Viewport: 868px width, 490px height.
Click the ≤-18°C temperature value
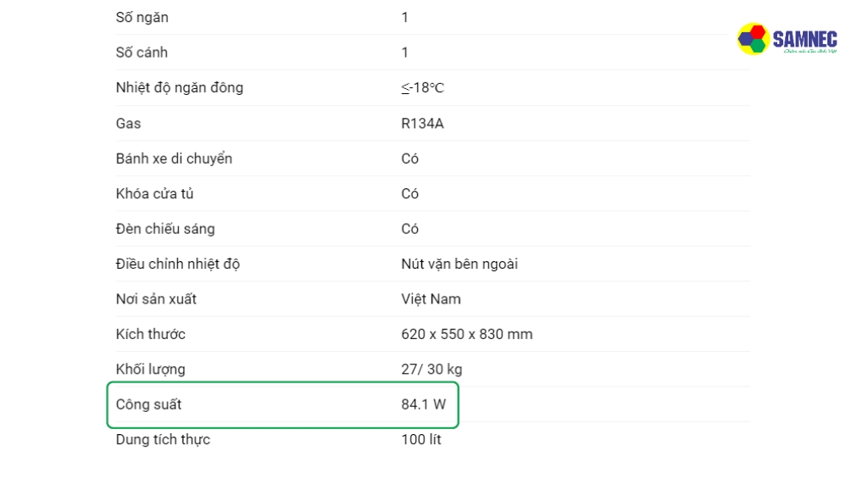[422, 87]
